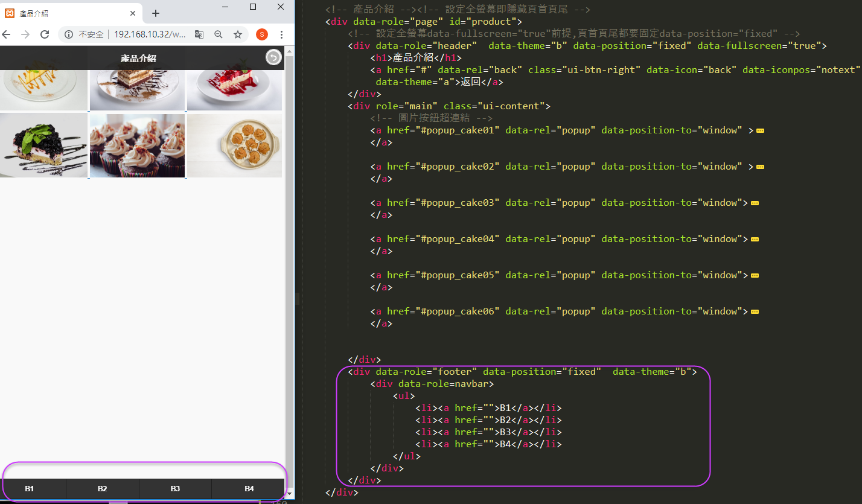
Task: Click the round back icon in page header
Action: click(273, 57)
